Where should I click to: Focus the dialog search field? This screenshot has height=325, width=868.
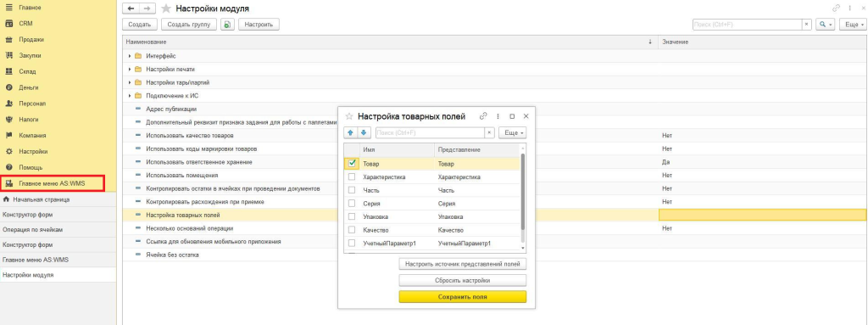(x=430, y=133)
